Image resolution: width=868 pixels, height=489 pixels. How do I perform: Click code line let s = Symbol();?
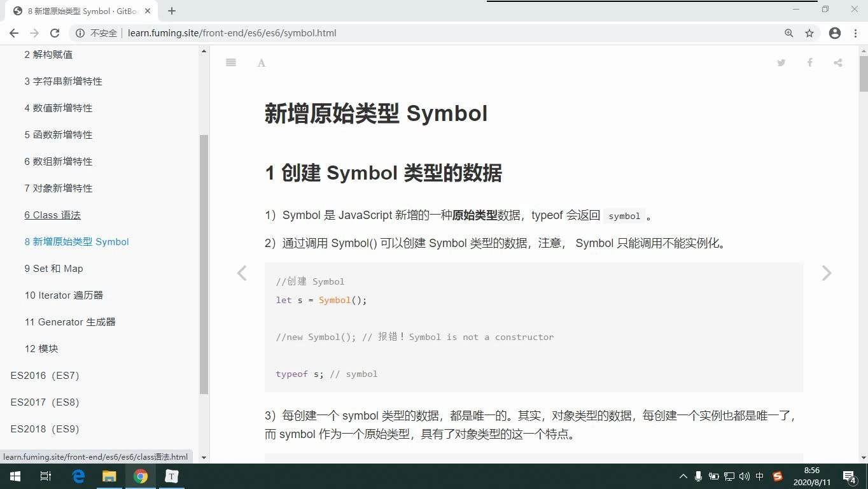(321, 300)
